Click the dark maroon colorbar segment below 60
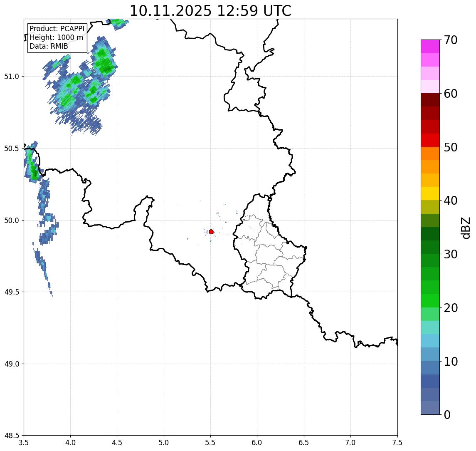Image resolution: width=476 pixels, height=451 pixels. pos(430,100)
